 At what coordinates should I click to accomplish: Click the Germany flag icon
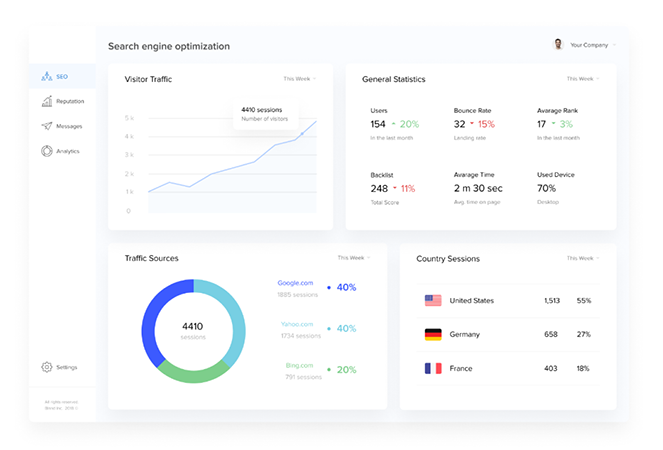coord(433,334)
